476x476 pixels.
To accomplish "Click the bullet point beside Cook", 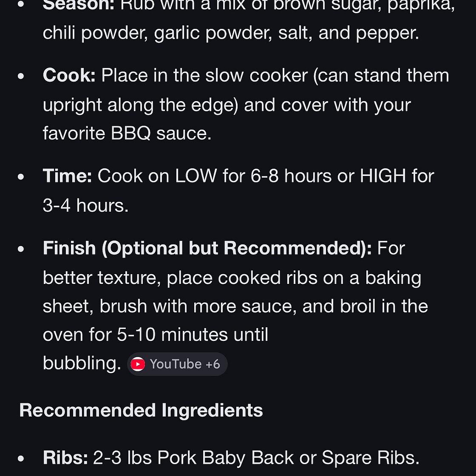I will click(x=21, y=76).
